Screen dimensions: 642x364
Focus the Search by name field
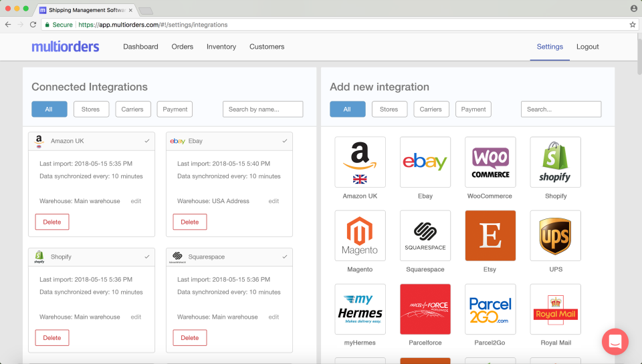click(x=263, y=110)
